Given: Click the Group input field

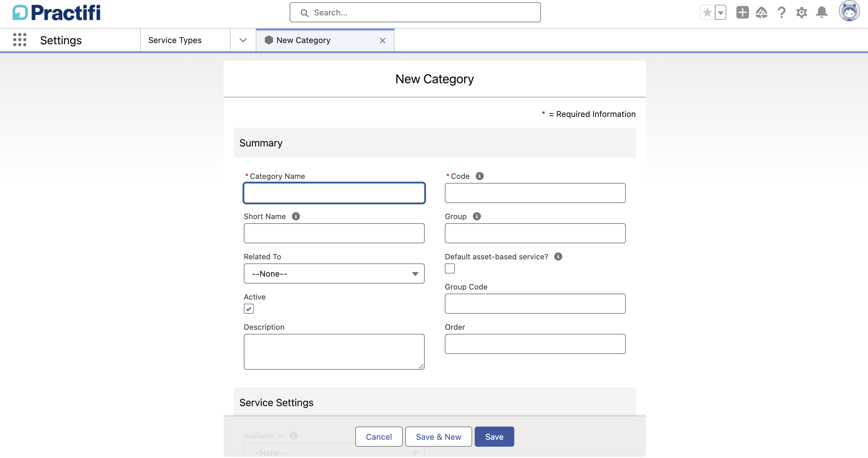Looking at the screenshot, I should (535, 233).
